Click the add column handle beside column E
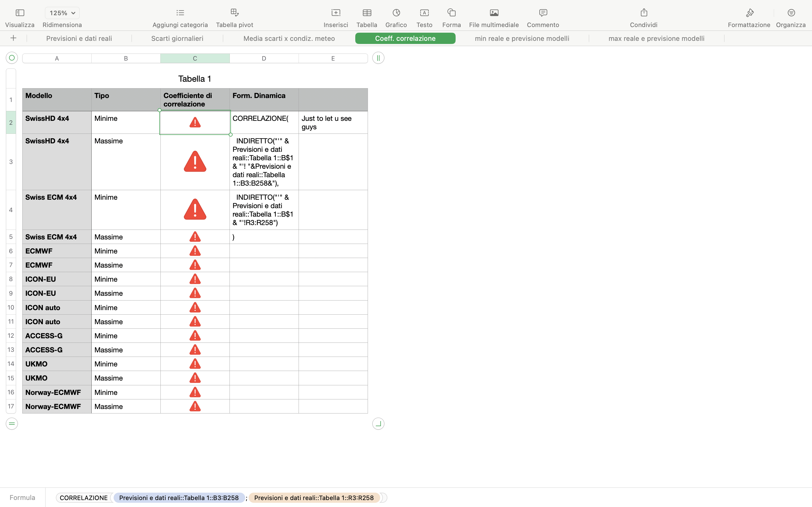The image size is (812, 507). (x=378, y=58)
